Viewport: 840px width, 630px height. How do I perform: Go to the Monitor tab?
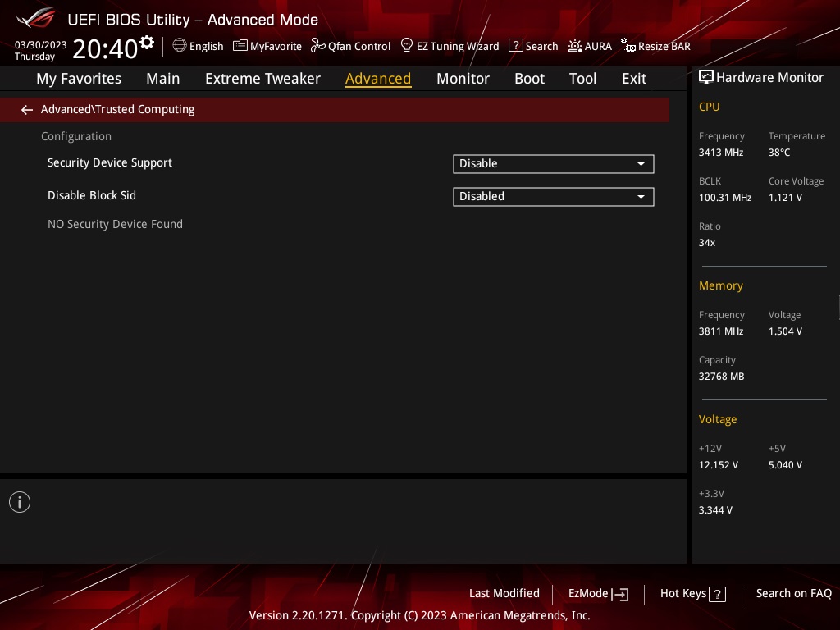[463, 79]
